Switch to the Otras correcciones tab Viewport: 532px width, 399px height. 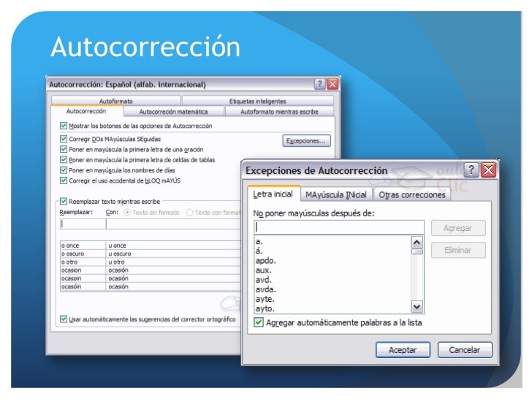[412, 195]
